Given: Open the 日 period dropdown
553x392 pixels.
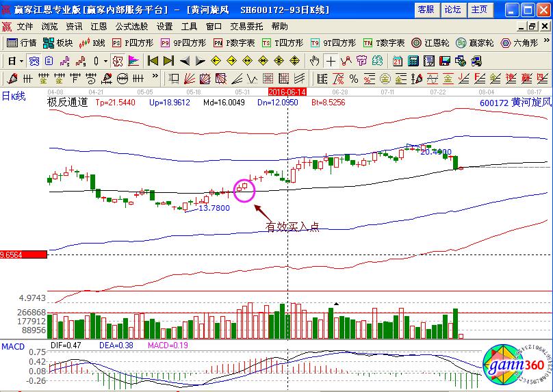Looking at the screenshot, I should click(x=15, y=60).
